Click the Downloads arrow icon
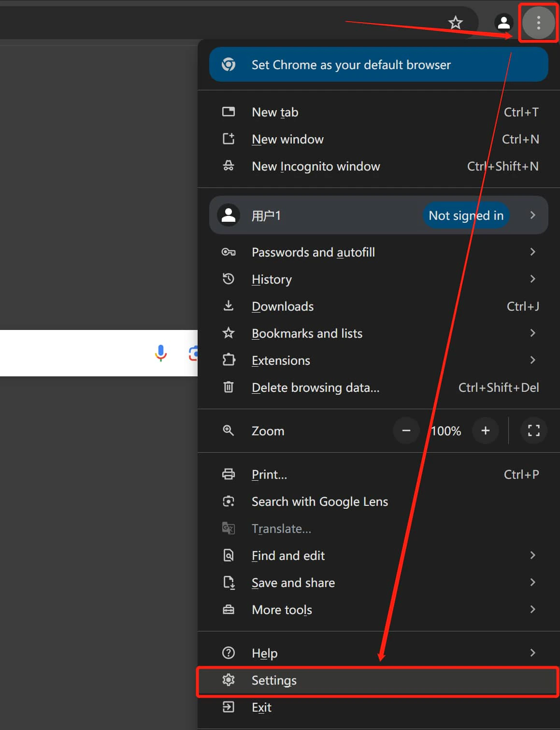This screenshot has width=560, height=730. (x=229, y=306)
